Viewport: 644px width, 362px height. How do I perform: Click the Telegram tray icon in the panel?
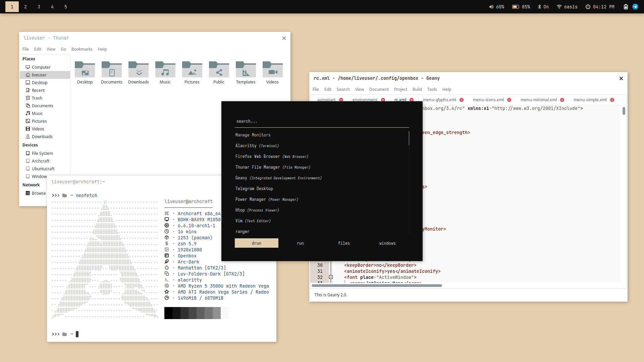click(635, 7)
